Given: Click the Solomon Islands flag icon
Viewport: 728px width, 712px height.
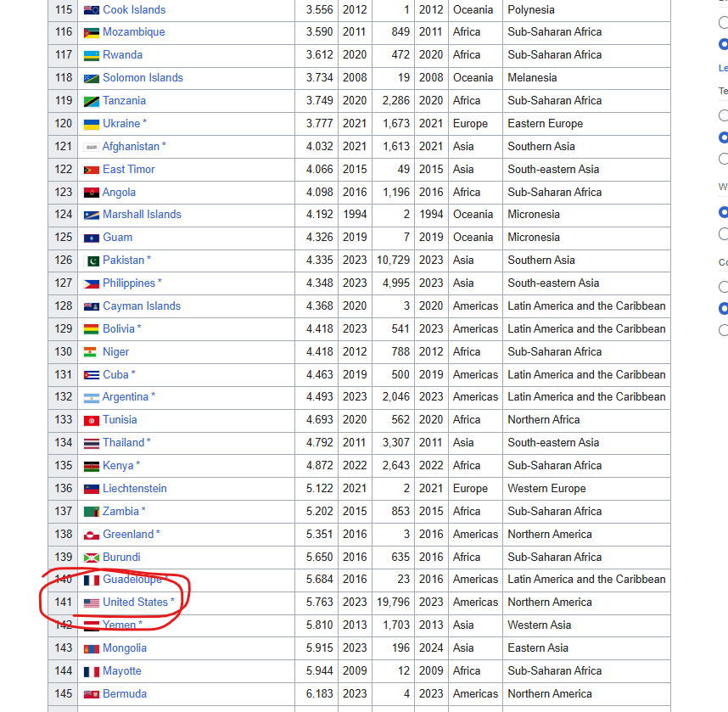Looking at the screenshot, I should point(92,78).
